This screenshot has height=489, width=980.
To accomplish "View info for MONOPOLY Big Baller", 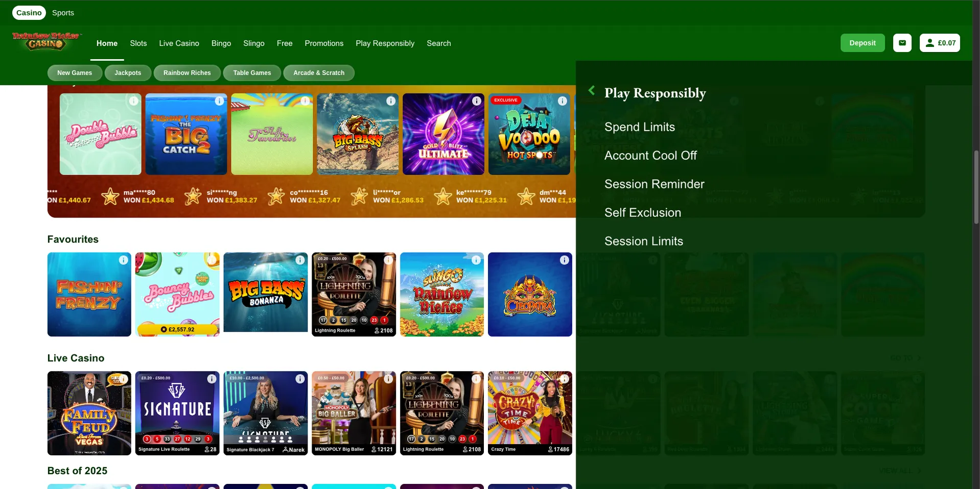I will pyautogui.click(x=388, y=379).
